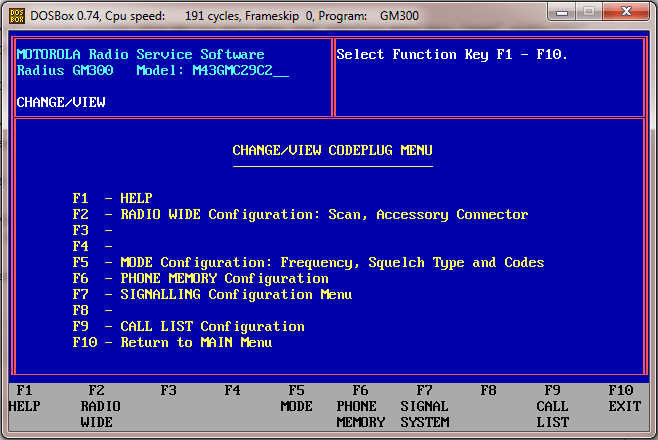Select F7 SIGNAL SYSTEM function key
The image size is (658, 440).
[x=424, y=406]
